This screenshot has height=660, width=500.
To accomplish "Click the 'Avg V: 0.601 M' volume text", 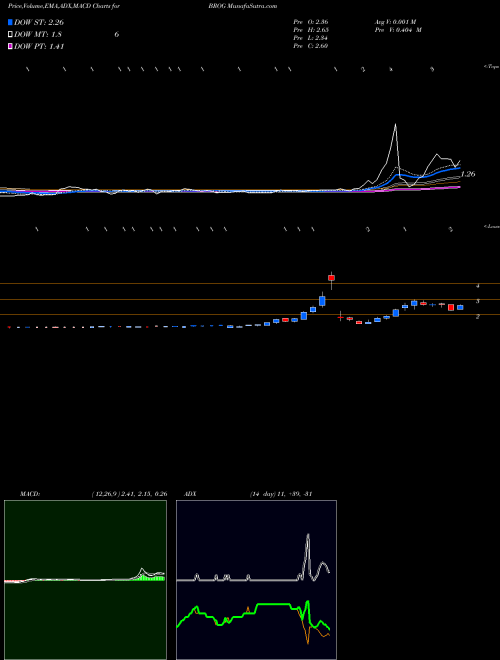I will 395,22.
